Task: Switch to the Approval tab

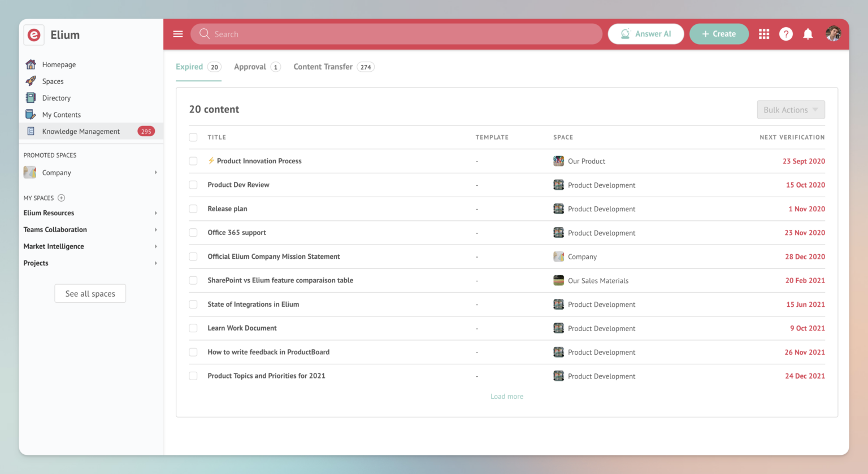Action: pos(250,67)
